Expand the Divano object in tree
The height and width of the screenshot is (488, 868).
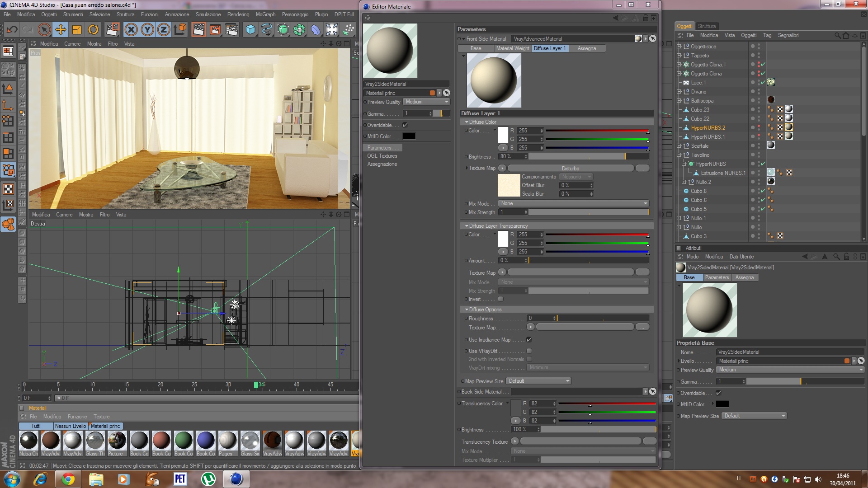pyautogui.click(x=679, y=92)
